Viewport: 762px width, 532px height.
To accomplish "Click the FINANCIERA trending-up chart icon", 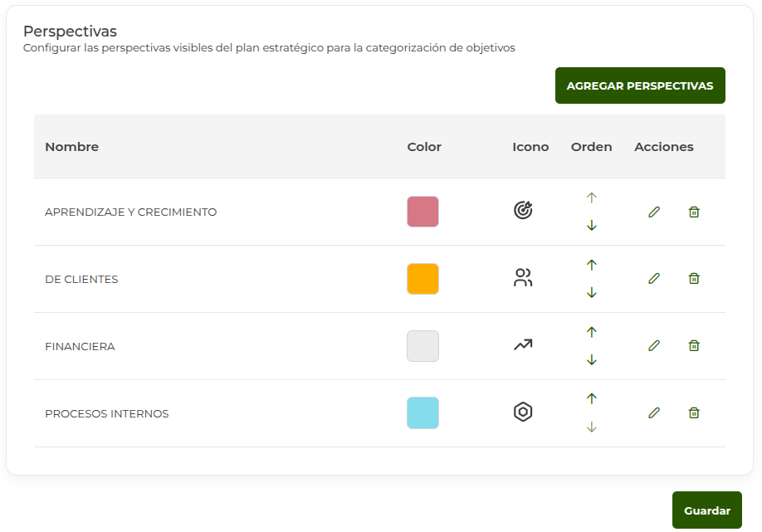I will point(522,345).
